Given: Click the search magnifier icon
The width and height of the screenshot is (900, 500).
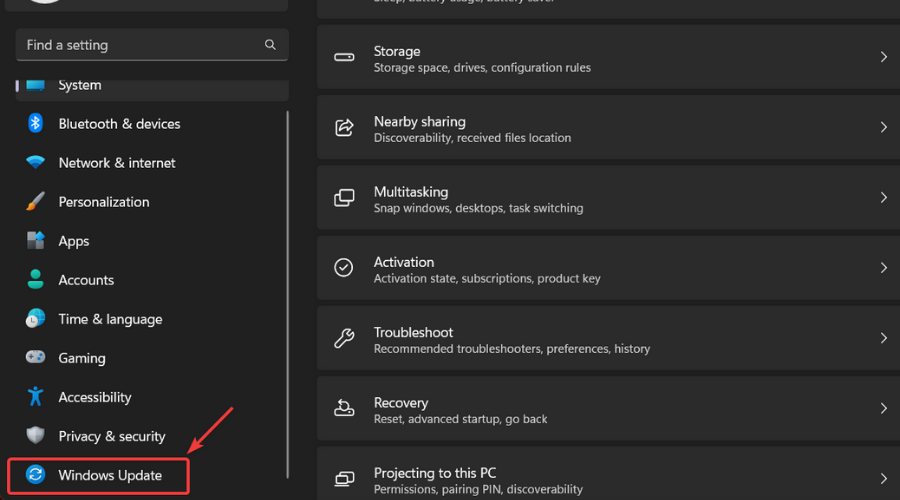Looking at the screenshot, I should pyautogui.click(x=270, y=45).
